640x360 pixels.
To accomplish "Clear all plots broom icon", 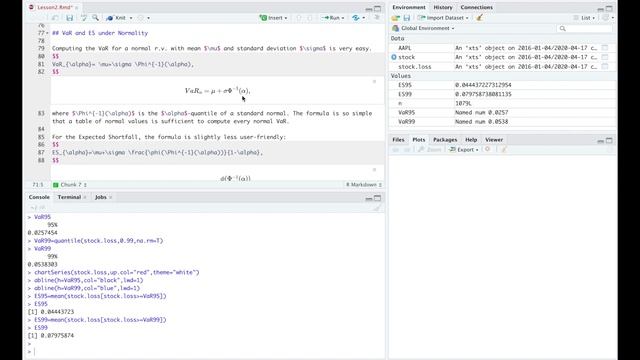I will tap(504, 150).
